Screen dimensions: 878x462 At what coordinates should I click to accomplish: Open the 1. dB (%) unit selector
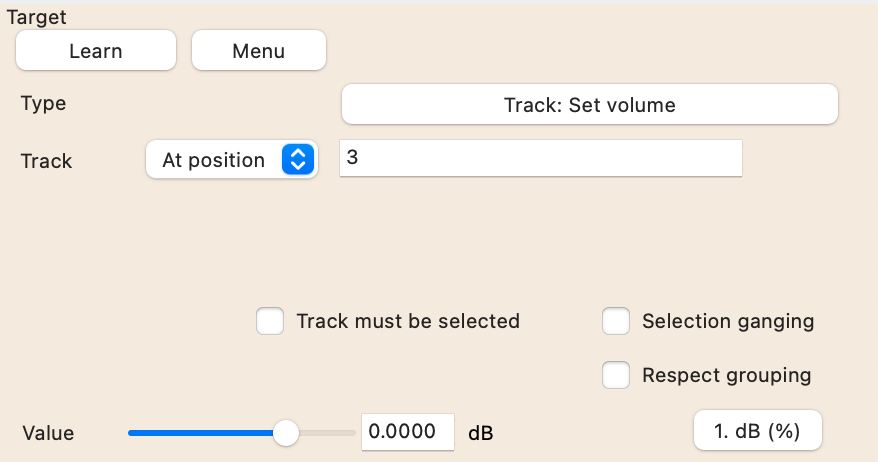tap(758, 430)
